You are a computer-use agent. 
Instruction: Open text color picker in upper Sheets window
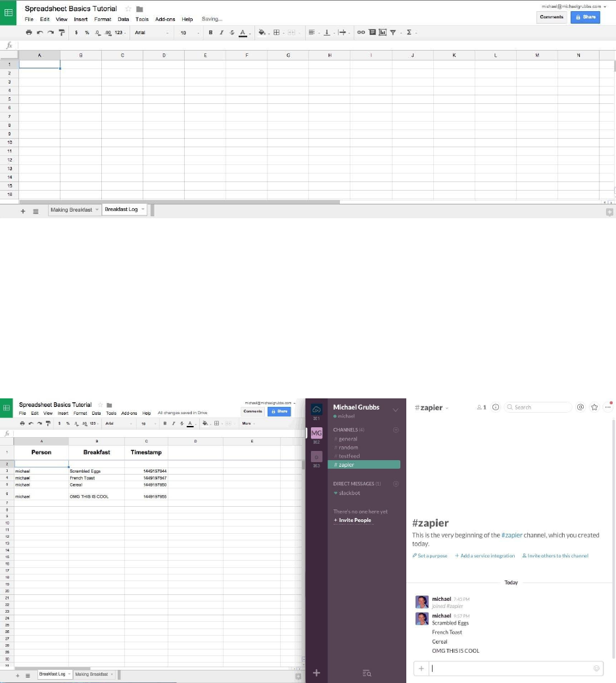(243, 33)
